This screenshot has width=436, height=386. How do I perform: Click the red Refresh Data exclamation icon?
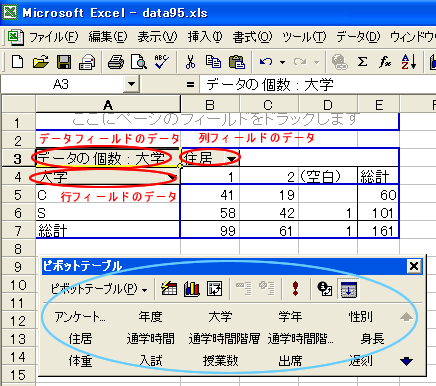point(295,288)
